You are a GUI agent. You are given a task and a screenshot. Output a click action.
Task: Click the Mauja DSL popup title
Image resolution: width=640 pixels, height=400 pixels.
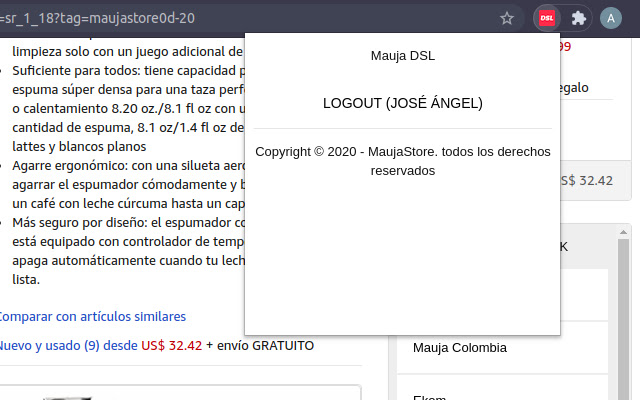click(x=402, y=56)
